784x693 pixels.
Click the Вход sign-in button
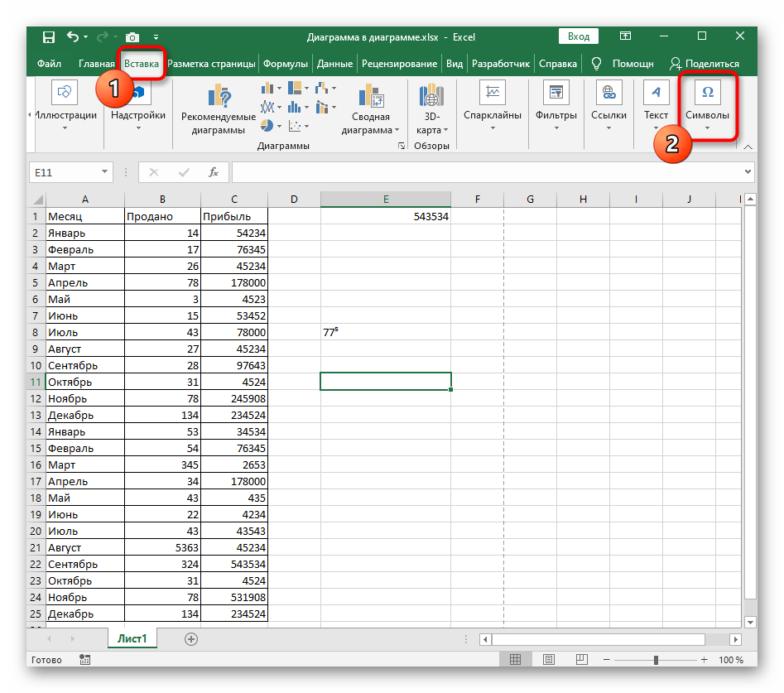[x=579, y=36]
